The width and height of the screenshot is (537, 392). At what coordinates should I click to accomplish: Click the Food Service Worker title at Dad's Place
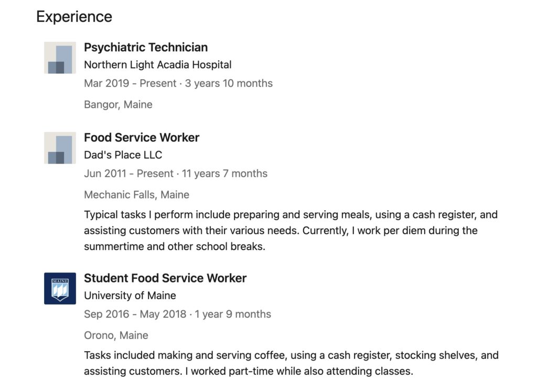click(142, 137)
